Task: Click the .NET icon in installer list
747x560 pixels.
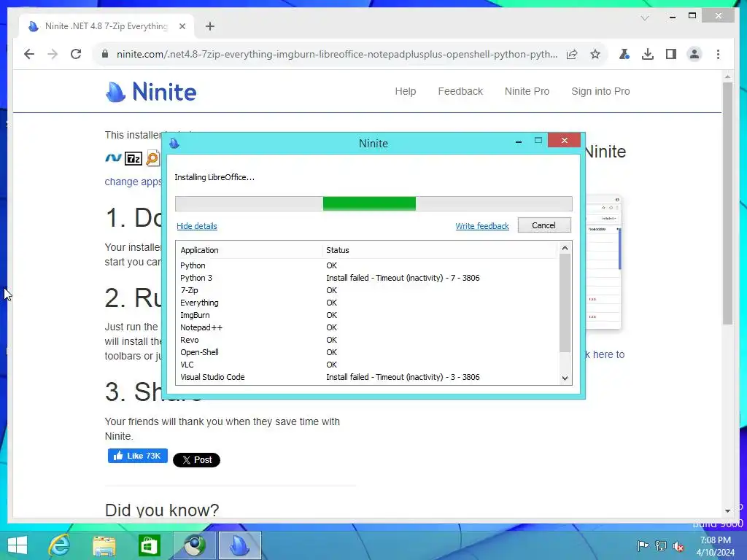Action: [113, 158]
